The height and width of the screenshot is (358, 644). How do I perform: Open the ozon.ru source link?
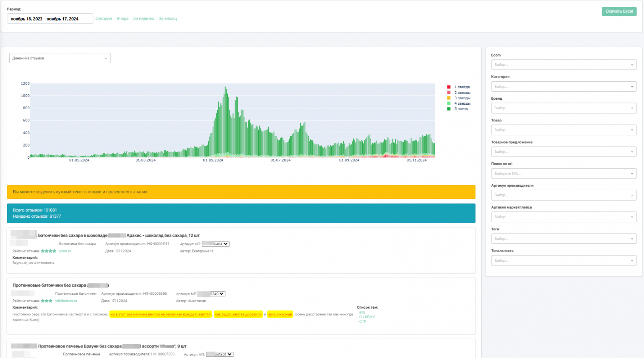65,251
